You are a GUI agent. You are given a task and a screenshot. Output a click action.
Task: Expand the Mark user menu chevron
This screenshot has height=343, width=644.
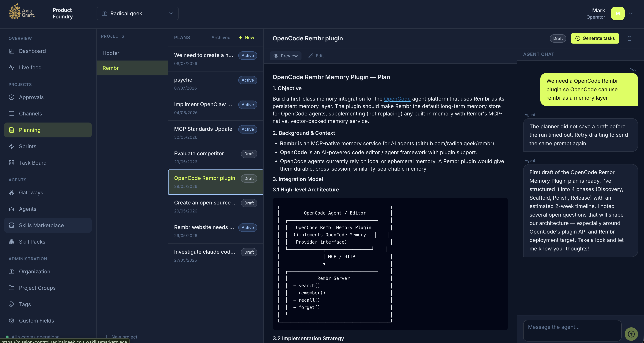coord(631,13)
